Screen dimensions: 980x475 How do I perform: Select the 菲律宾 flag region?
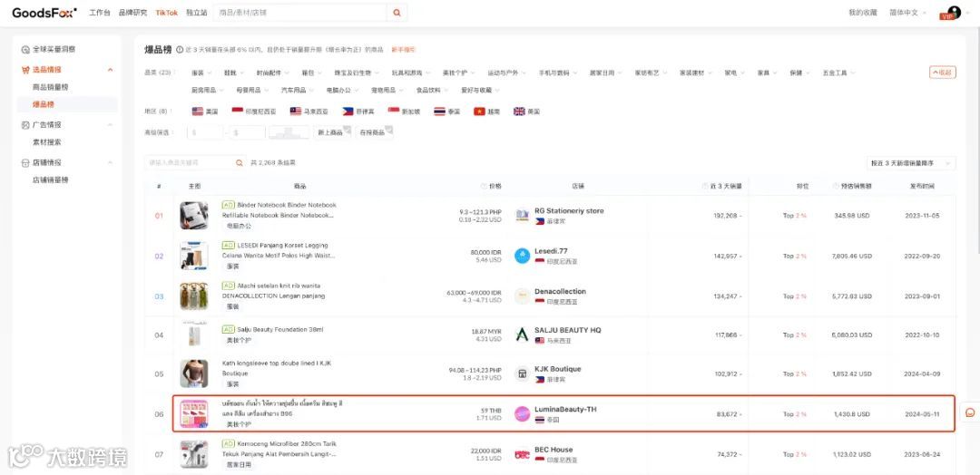click(348, 111)
